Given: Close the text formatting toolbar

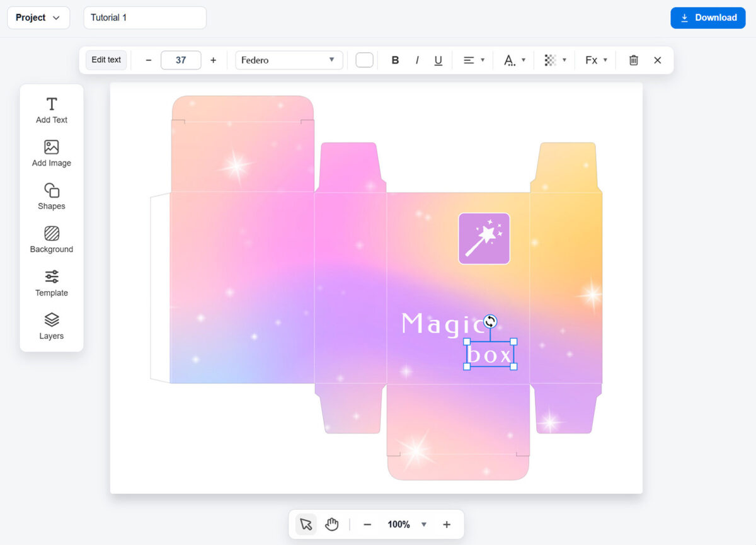Looking at the screenshot, I should tap(658, 60).
